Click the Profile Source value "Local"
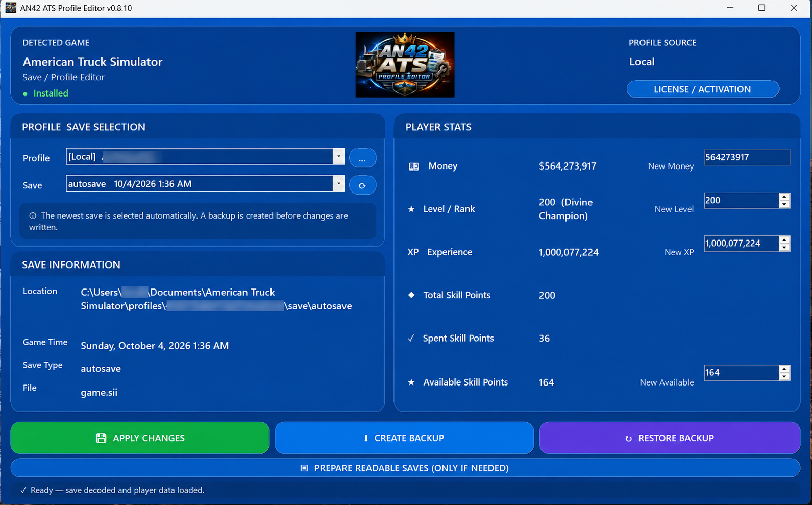Screen dimensions: 812x505 pyautogui.click(x=642, y=62)
